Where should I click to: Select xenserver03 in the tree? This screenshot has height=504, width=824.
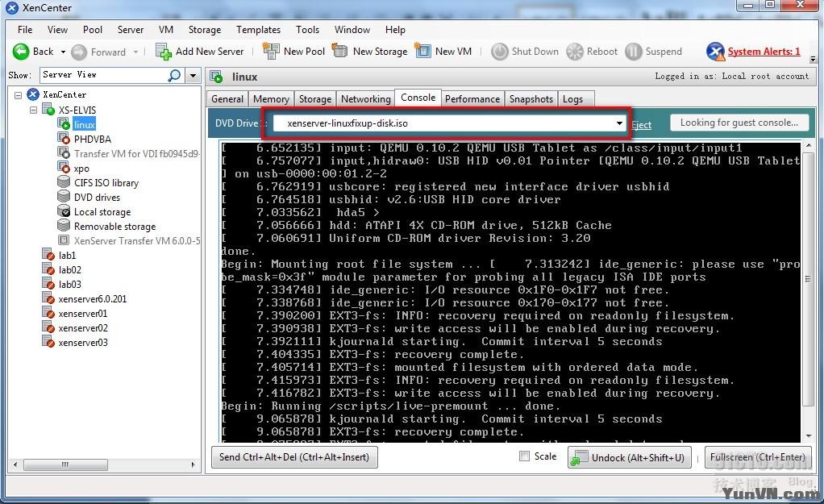83,342
